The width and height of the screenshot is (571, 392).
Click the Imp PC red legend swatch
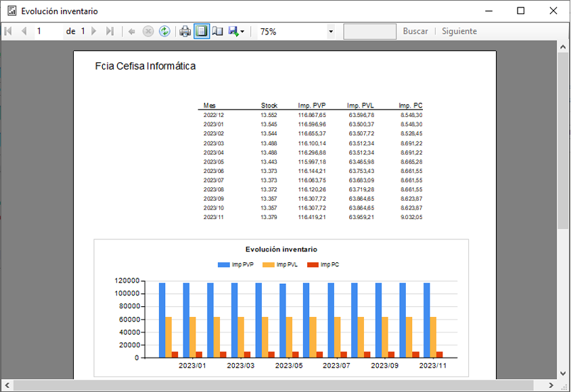point(313,265)
